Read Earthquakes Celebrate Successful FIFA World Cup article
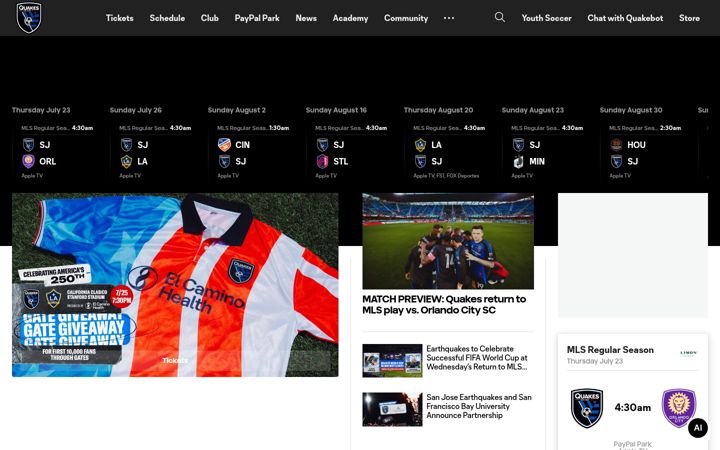Screen dimensions: 720x450 coord(477,358)
